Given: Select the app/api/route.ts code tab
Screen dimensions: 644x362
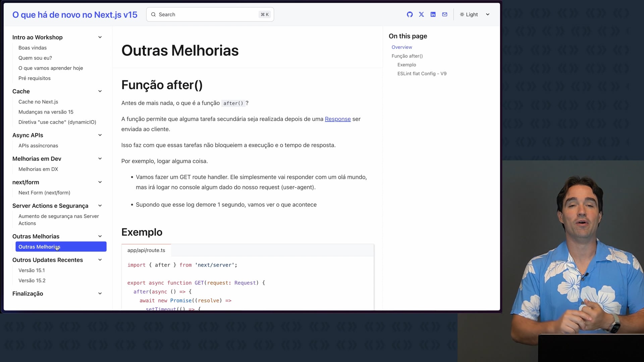Looking at the screenshot, I should tap(146, 250).
